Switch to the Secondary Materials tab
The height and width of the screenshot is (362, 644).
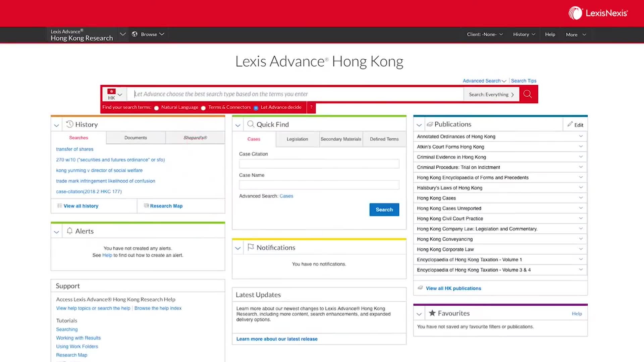click(341, 139)
